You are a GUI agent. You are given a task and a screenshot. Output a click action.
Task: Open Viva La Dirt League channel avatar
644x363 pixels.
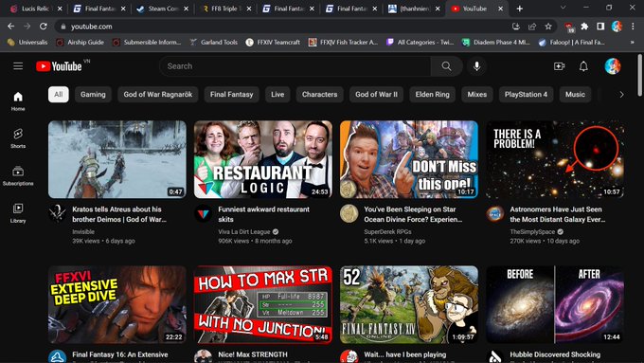pos(204,214)
